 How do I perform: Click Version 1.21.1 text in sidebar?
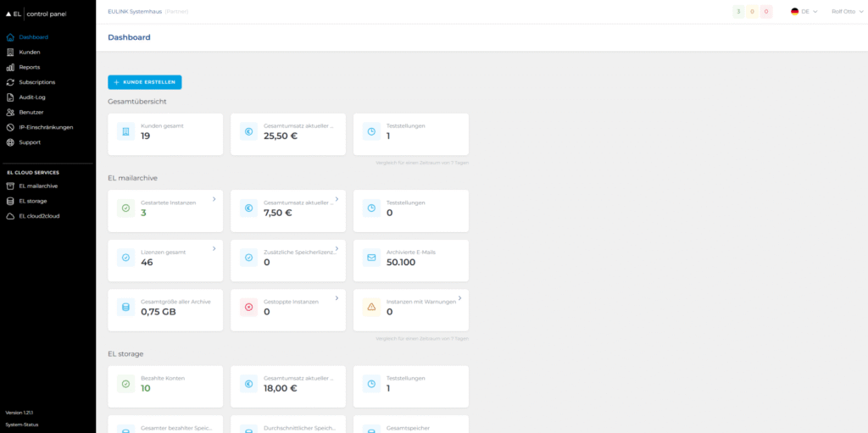pos(19,413)
